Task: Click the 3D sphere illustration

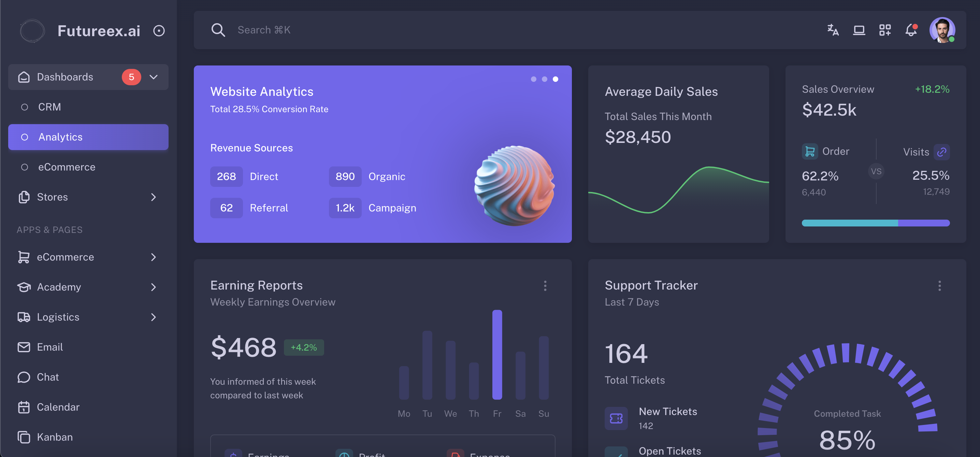Action: tap(514, 186)
